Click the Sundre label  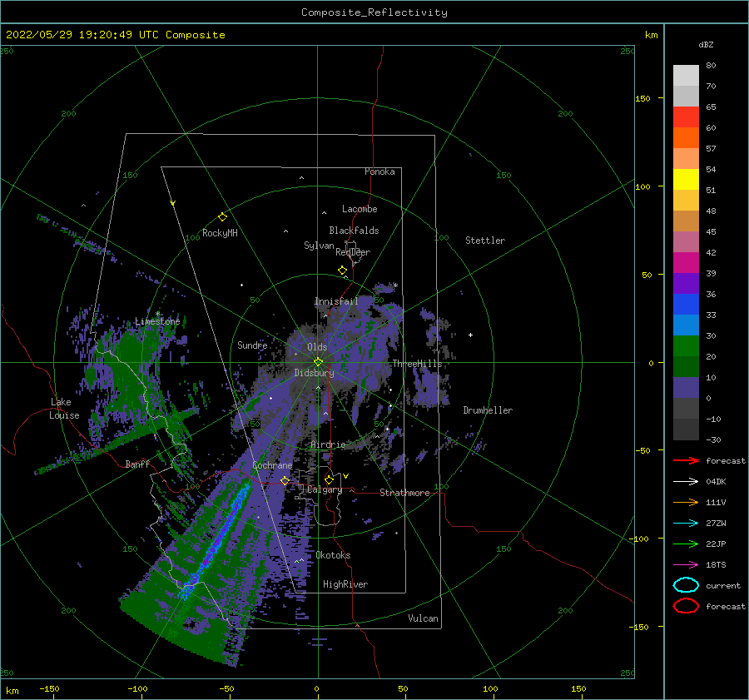(x=252, y=345)
